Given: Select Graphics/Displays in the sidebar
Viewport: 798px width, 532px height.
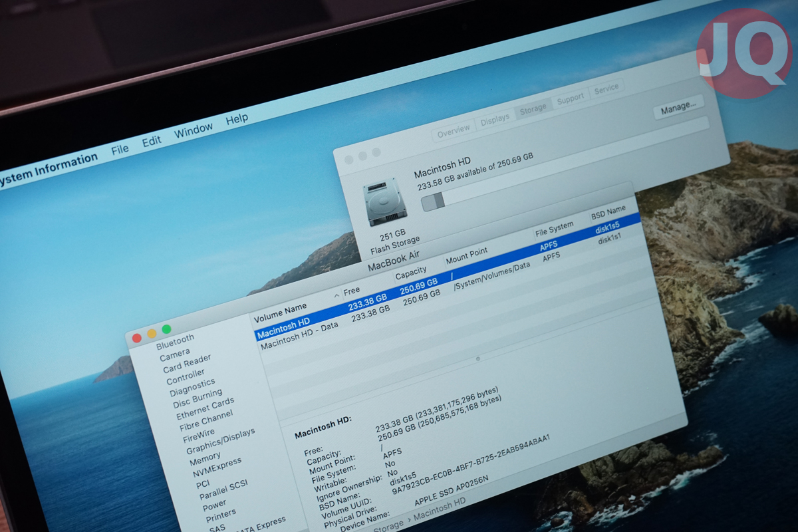Looking at the screenshot, I should [220, 442].
